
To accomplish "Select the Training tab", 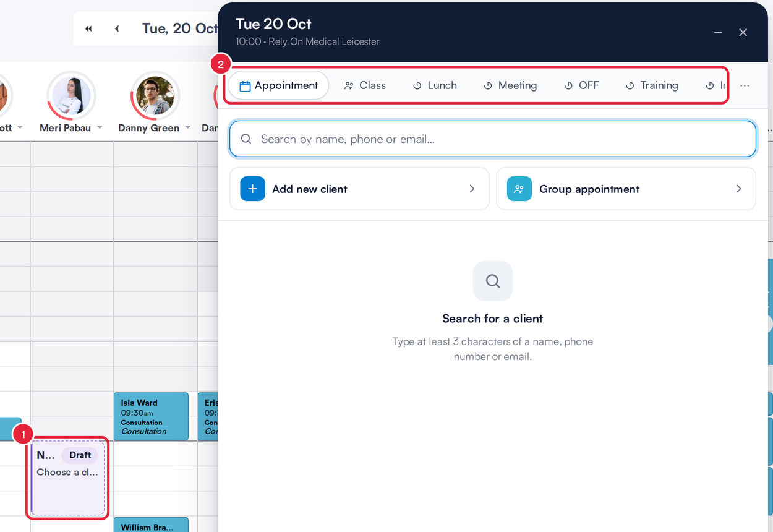I will pos(652,85).
